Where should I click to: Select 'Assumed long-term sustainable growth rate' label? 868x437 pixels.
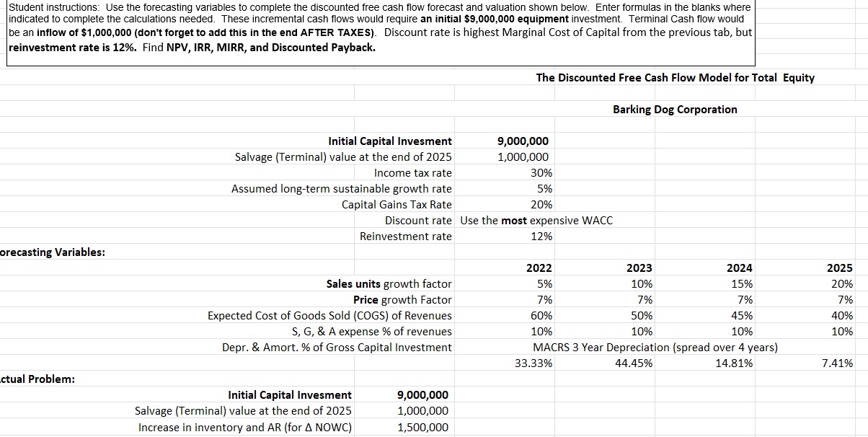click(x=342, y=188)
